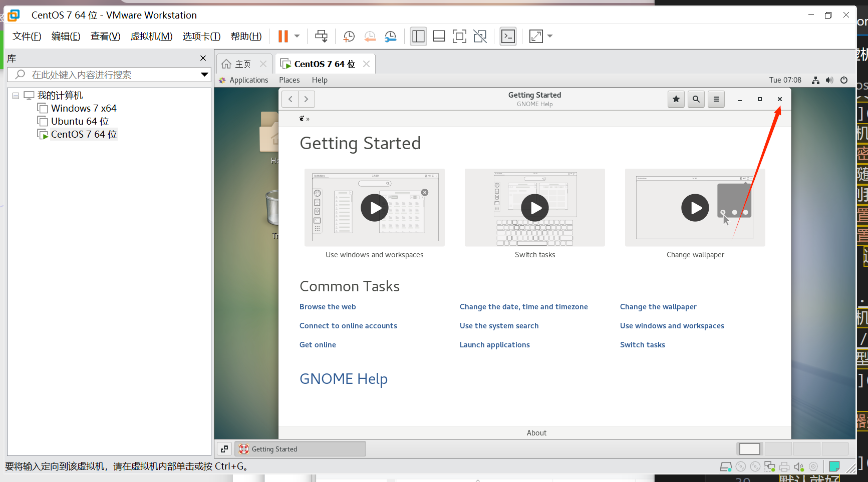Open the library search box dropdown arrow
This screenshot has height=482, width=868.
click(x=204, y=75)
